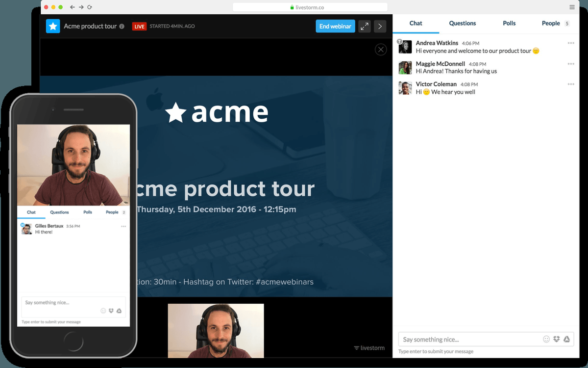
Task: Open options menu for Maggie McDonnell message
Action: pos(571,64)
